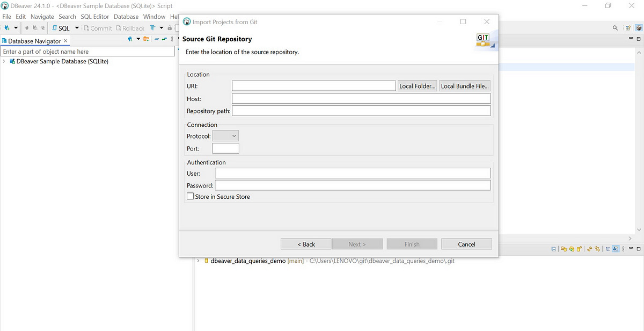
Task: Click the Password input field
Action: tap(353, 185)
